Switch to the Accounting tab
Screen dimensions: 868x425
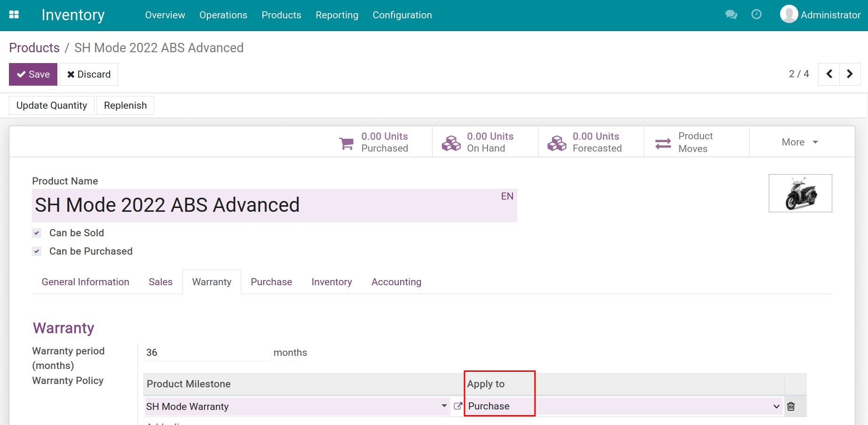click(396, 282)
